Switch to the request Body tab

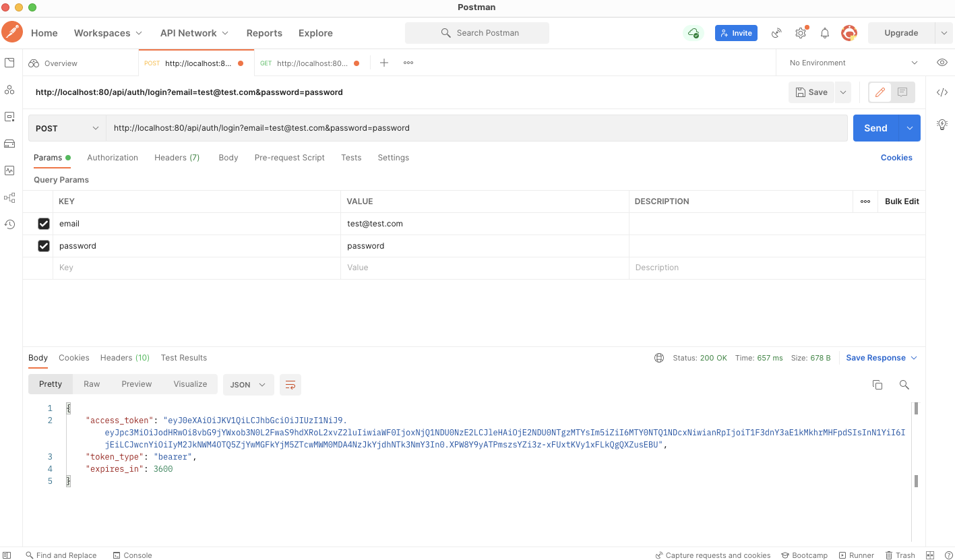[x=228, y=158]
